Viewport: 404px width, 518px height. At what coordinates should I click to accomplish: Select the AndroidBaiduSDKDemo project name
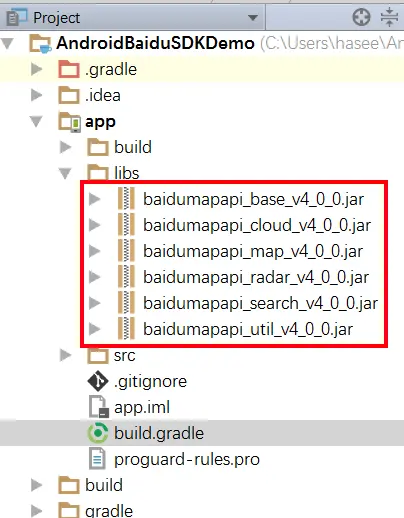coord(155,43)
